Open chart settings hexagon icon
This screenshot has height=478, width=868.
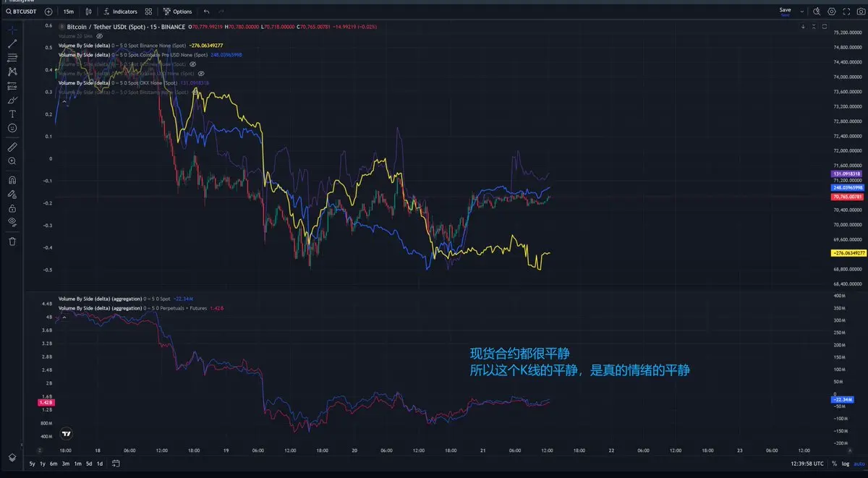click(832, 12)
